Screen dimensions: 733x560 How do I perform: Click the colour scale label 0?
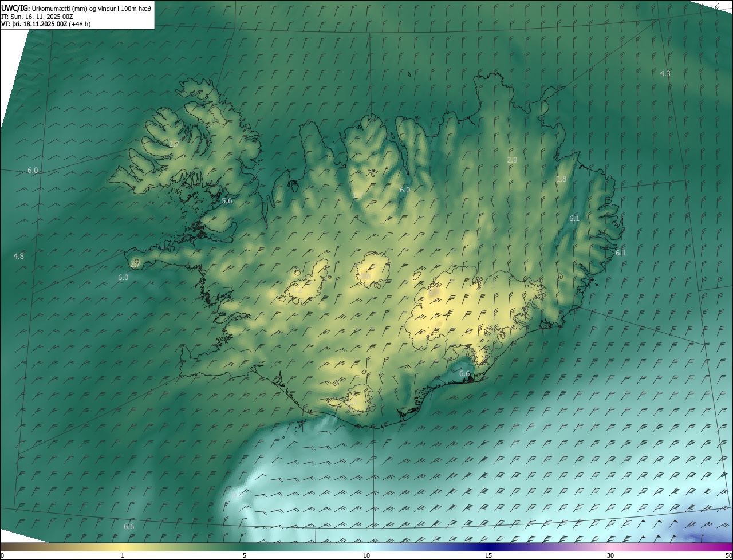2,555
